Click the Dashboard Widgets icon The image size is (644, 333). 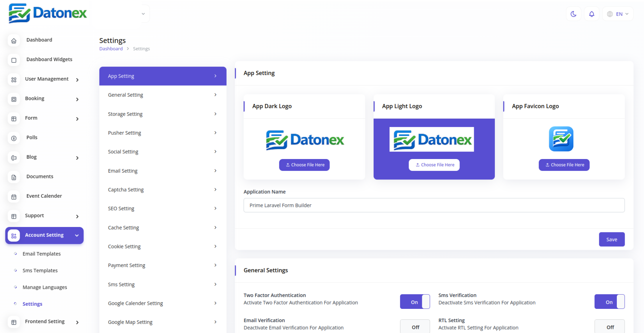(14, 60)
